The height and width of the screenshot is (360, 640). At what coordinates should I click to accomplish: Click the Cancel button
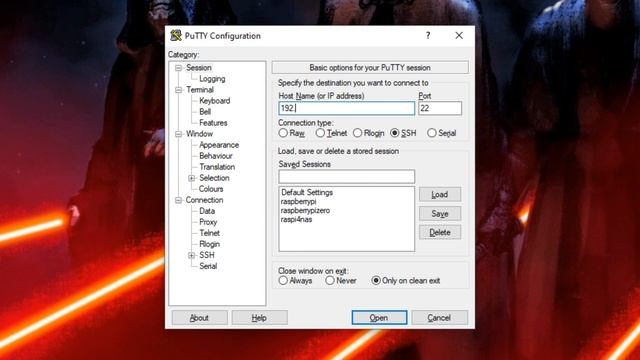(440, 318)
